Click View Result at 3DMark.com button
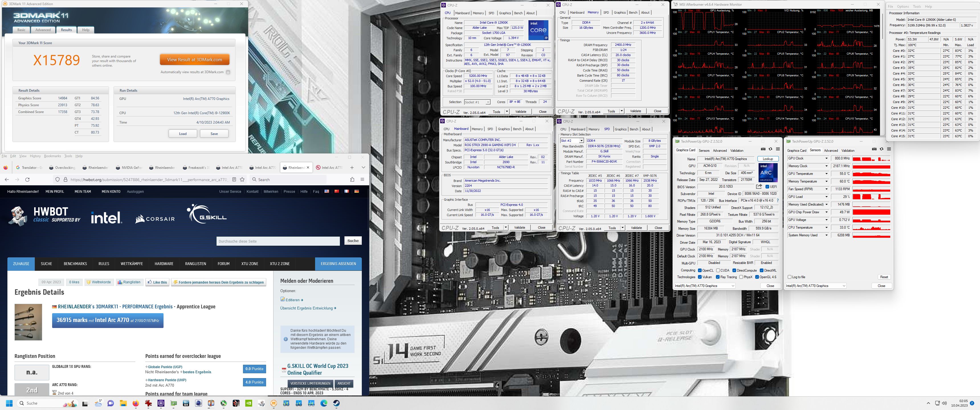980x410 pixels. (194, 60)
